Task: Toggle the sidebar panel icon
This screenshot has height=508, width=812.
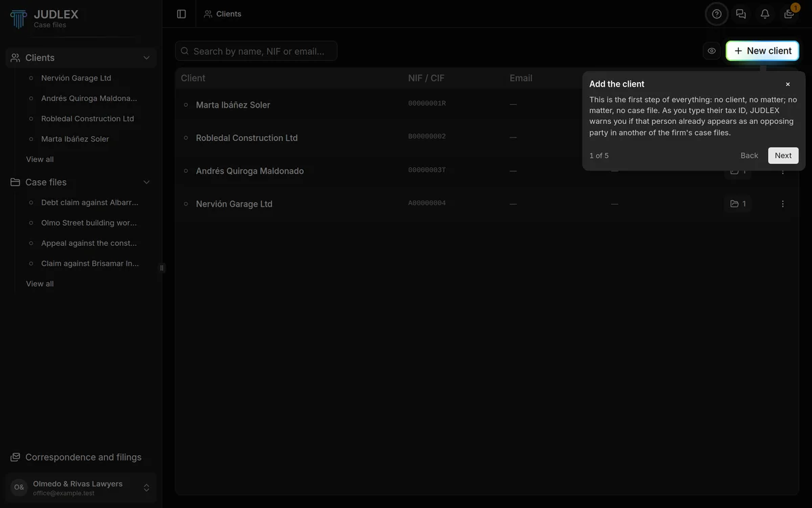Action: coord(181,14)
